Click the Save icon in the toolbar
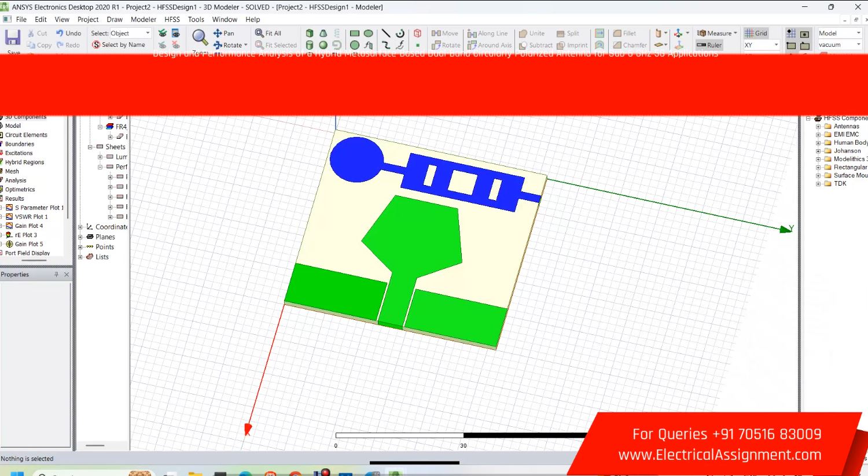The width and height of the screenshot is (868, 476). tap(13, 38)
